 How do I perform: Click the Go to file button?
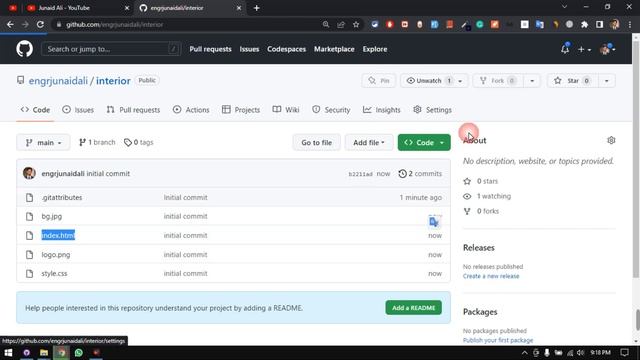[x=316, y=142]
